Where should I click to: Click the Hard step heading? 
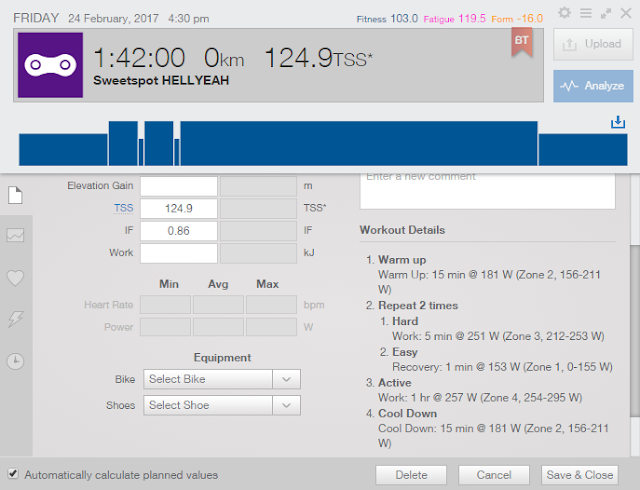coord(405,321)
